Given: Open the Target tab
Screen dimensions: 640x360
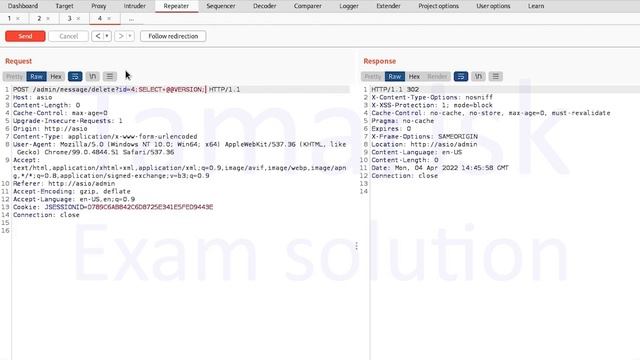Looking at the screenshot, I should (x=64, y=6).
